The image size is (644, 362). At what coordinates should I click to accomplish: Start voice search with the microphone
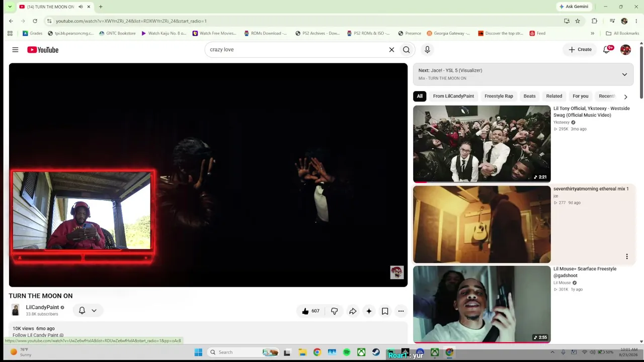[427, 50]
